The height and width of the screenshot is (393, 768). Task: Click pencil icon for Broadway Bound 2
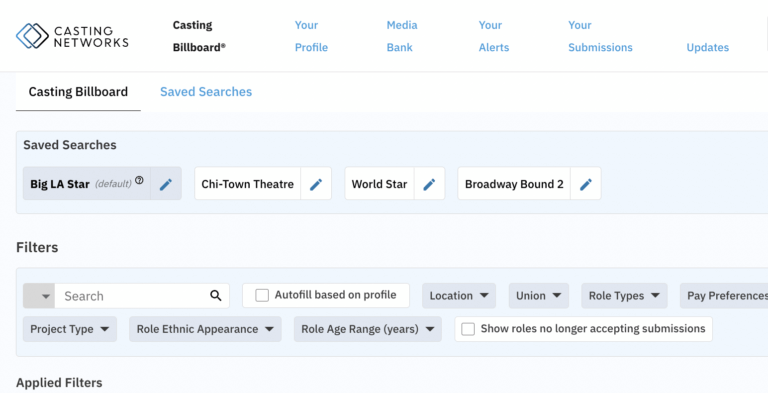[586, 184]
